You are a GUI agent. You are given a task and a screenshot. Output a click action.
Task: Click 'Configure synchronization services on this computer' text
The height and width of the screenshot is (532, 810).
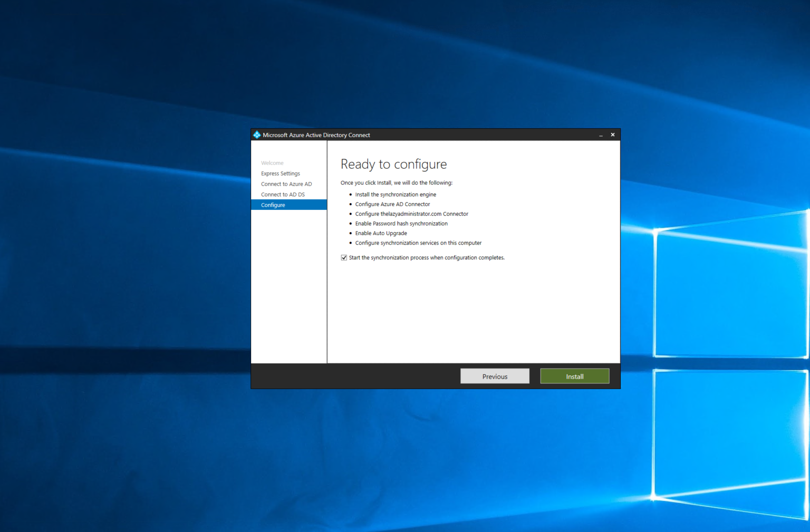[x=418, y=243]
